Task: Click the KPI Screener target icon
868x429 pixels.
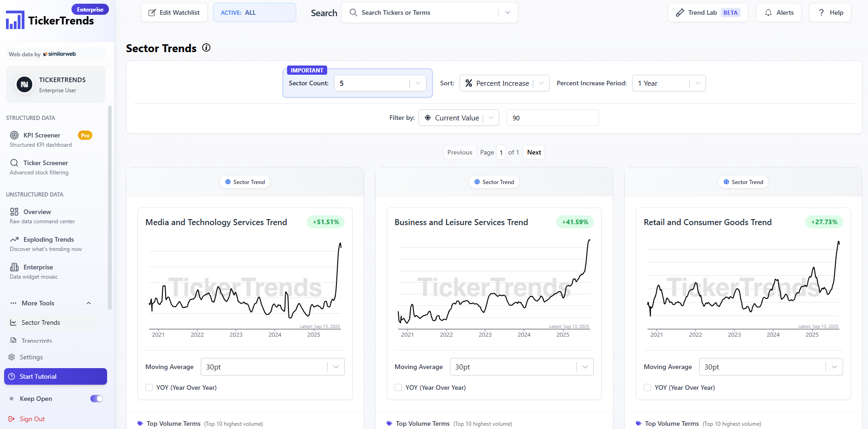Action: point(14,135)
